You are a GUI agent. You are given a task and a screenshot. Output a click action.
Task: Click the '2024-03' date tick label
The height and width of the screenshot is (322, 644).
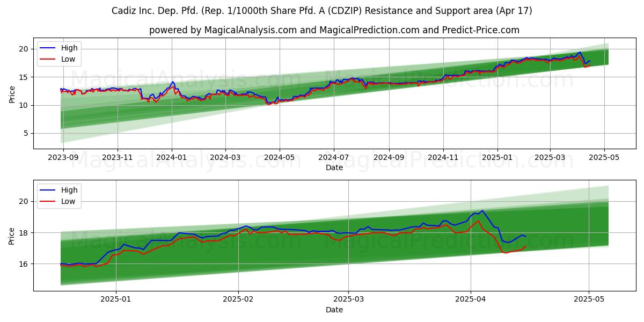point(225,157)
